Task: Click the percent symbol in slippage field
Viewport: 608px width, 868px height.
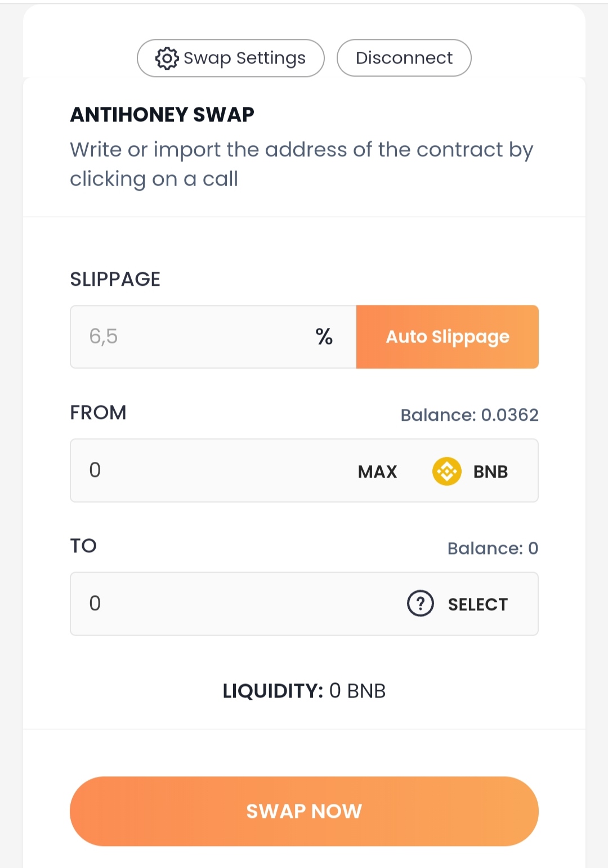Action: (x=324, y=337)
